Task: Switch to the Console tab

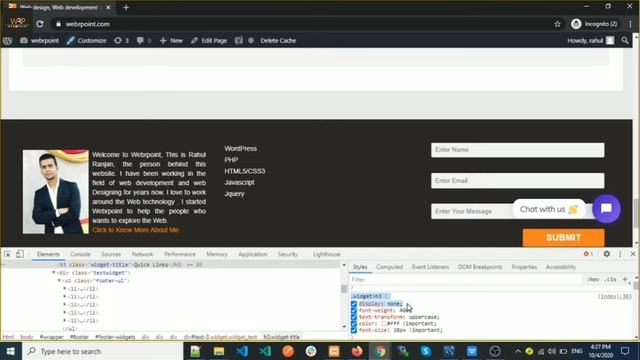Action: click(80, 254)
